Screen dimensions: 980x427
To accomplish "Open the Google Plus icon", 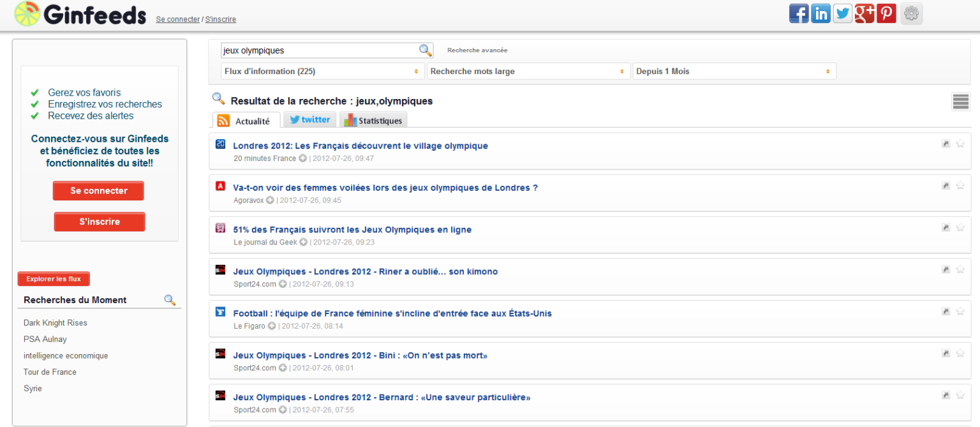I will click(x=865, y=13).
